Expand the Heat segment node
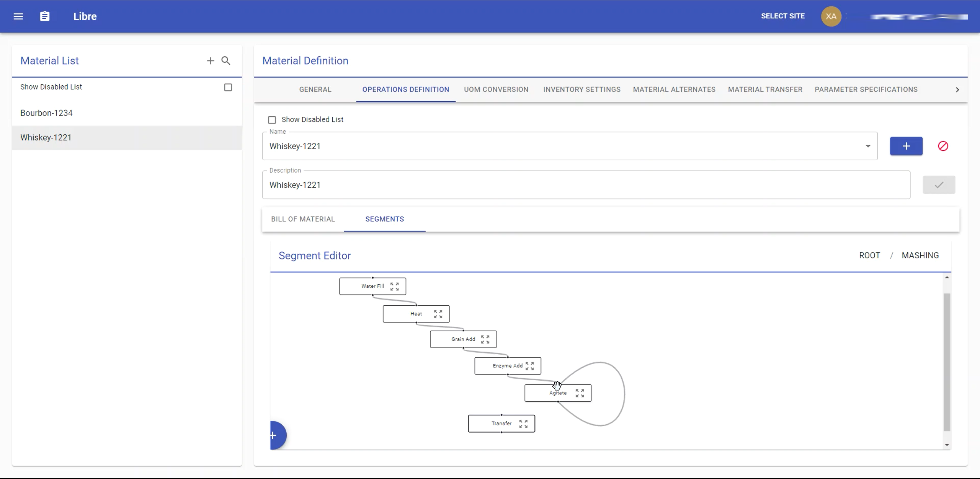 (438, 314)
